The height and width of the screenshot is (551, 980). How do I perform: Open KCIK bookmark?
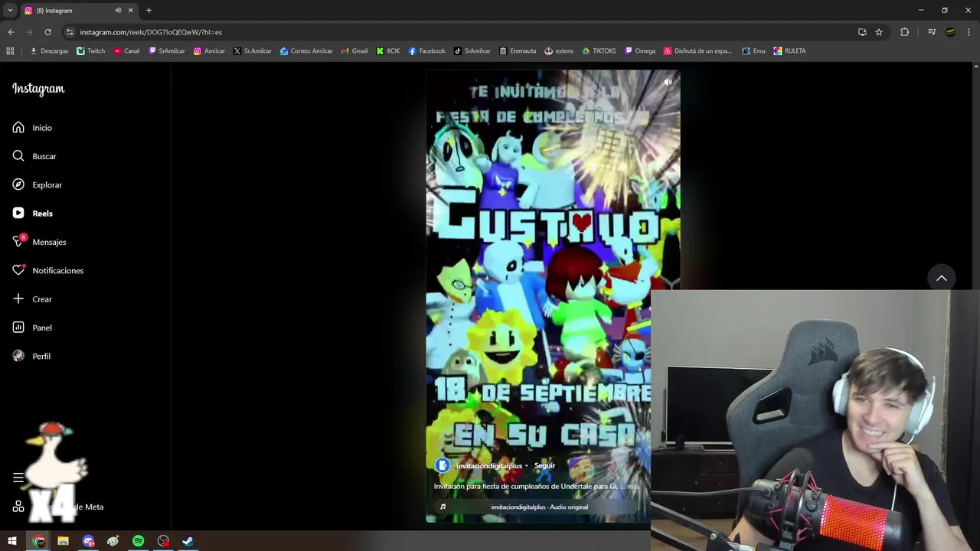point(388,51)
